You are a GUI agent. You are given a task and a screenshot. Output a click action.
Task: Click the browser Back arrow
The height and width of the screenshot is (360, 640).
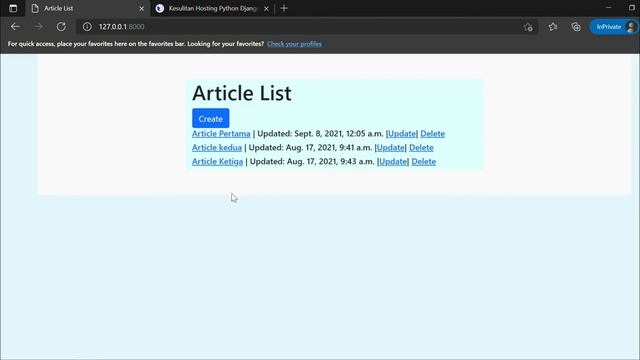(x=15, y=27)
